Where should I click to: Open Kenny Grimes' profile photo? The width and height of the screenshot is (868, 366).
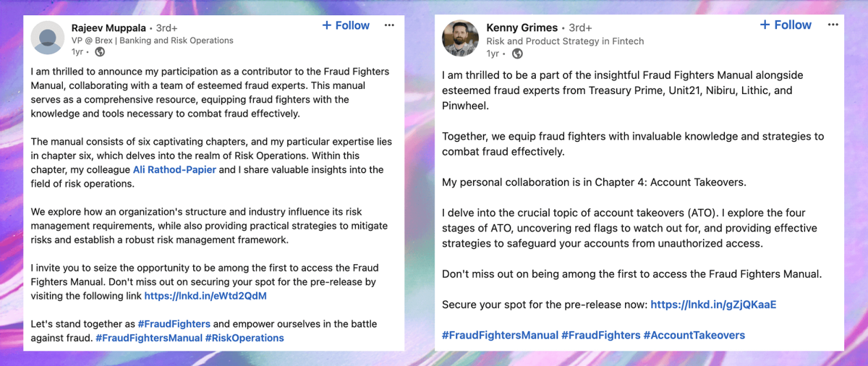[x=460, y=38]
